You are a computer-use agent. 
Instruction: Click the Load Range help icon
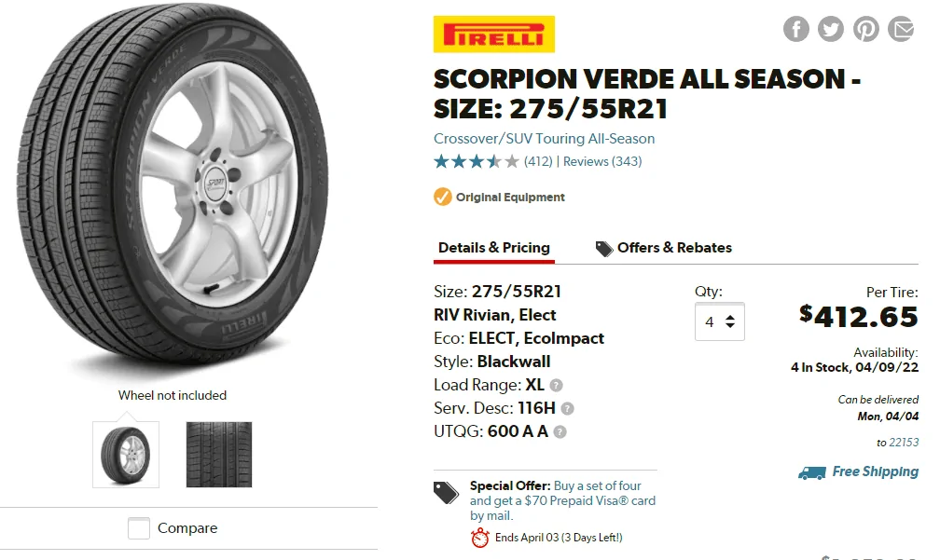[x=556, y=385]
